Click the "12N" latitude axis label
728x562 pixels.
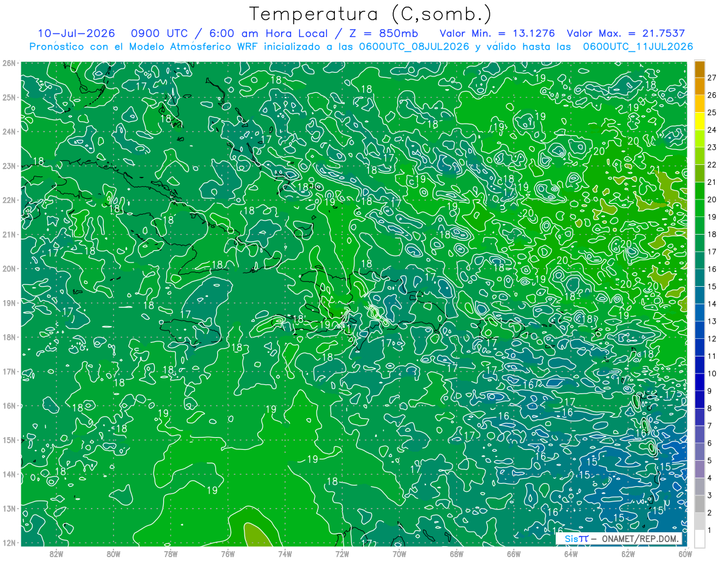(8, 543)
